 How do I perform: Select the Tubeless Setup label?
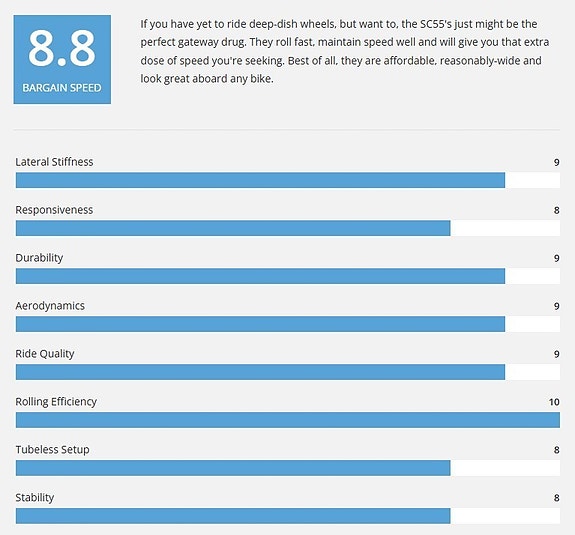coord(52,450)
